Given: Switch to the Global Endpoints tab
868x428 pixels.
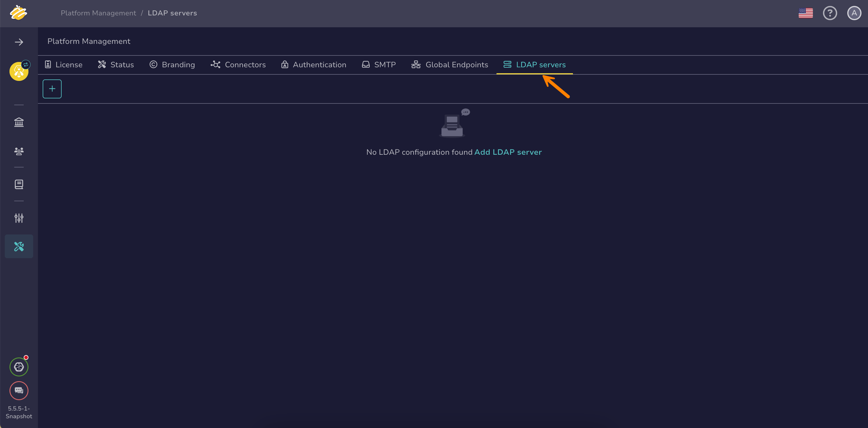Looking at the screenshot, I should click(450, 65).
